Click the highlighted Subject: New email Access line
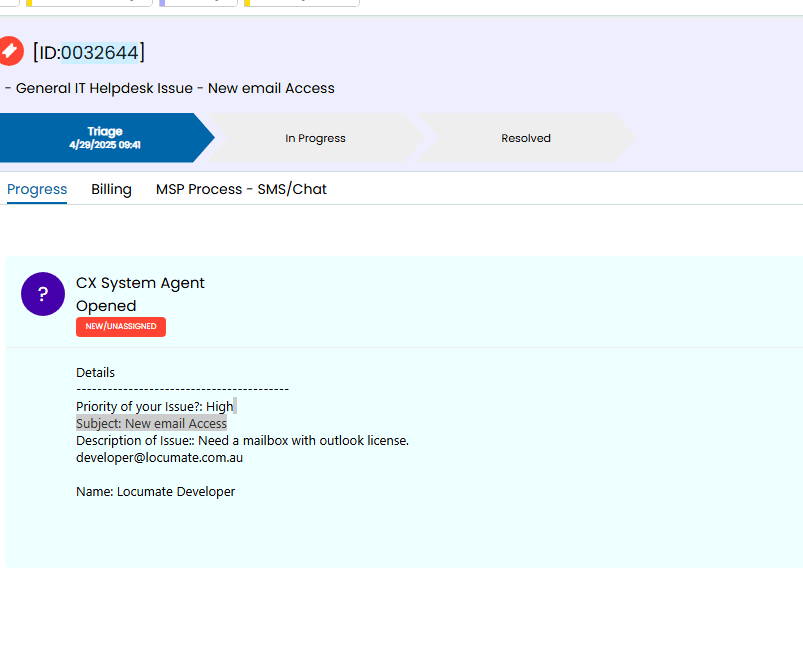Screen dimensions: 803x652 click(x=151, y=424)
